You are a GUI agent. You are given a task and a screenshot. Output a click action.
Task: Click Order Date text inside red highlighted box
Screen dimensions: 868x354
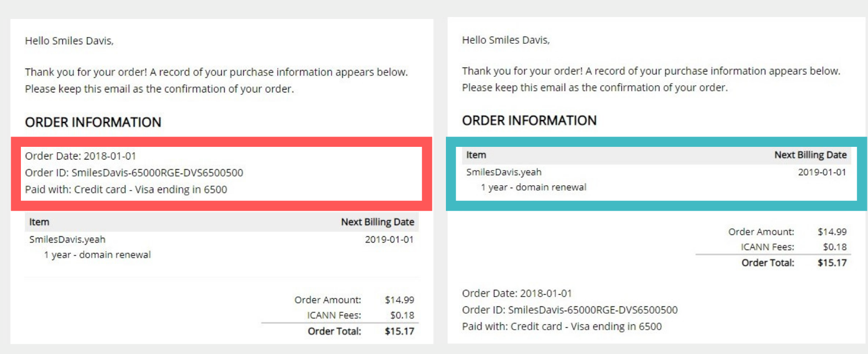(x=80, y=156)
